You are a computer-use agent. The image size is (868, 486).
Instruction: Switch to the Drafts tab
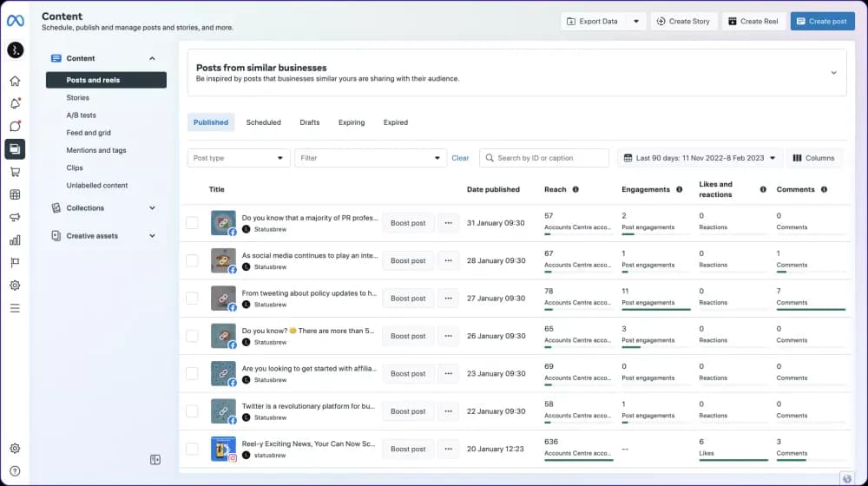pos(310,122)
